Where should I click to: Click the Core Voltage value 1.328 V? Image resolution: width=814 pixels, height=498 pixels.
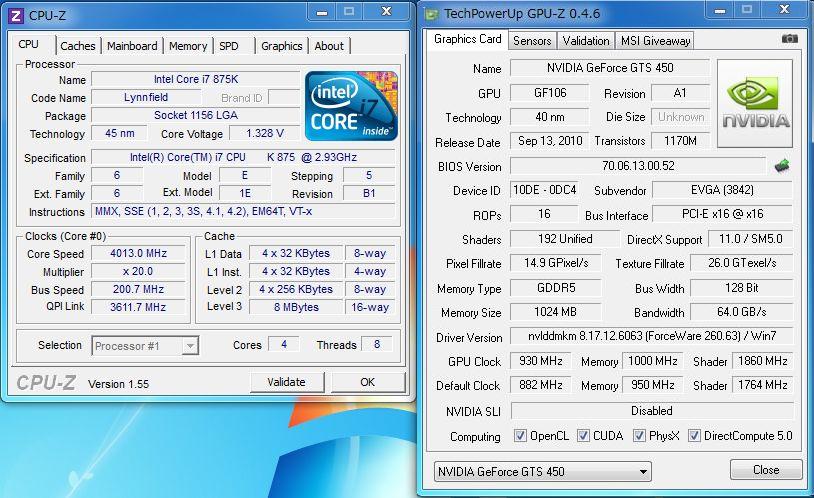pos(265,133)
